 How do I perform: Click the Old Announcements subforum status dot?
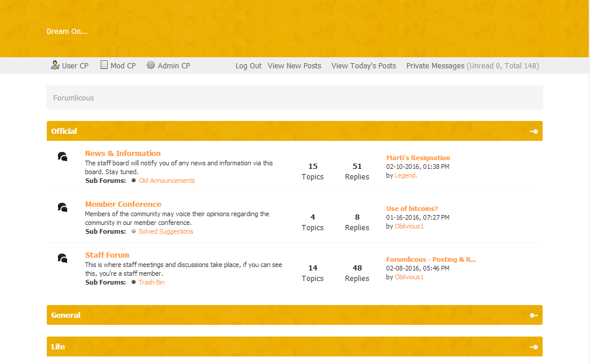tap(133, 181)
